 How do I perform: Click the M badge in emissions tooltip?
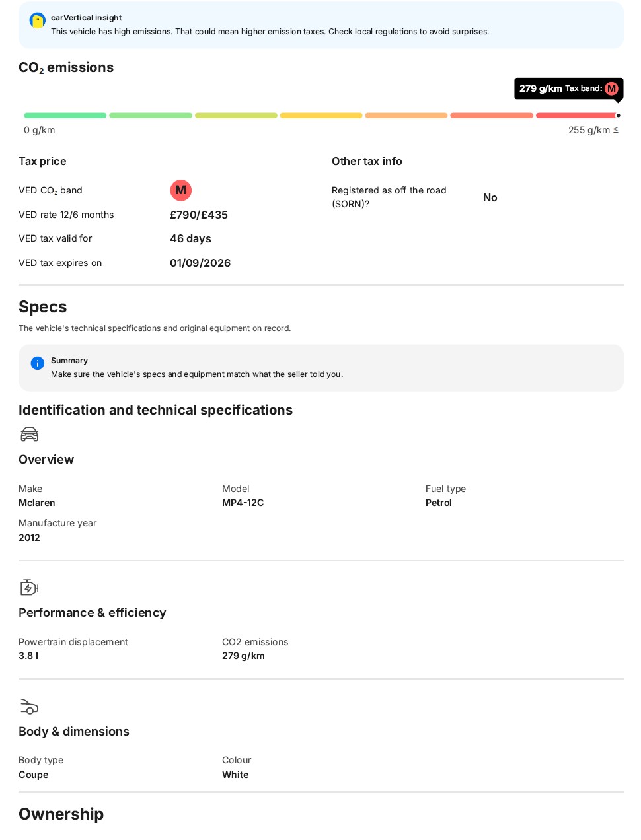point(611,88)
